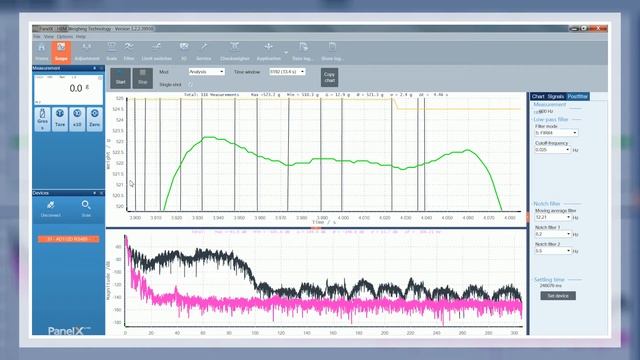Select the Scope toolbar icon
Screen dimensions: 640x360
pyautogui.click(x=61, y=52)
